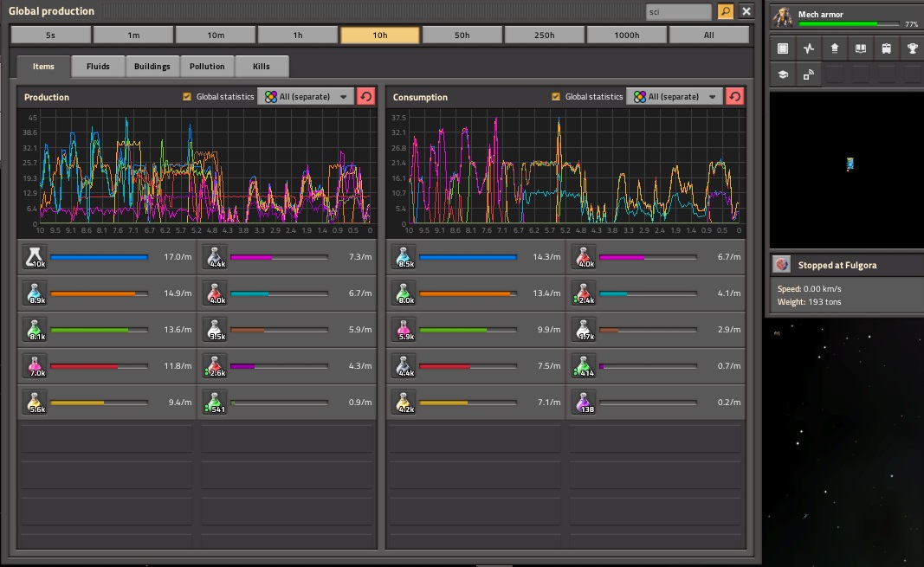924x567 pixels.
Task: Click the green flask labeled 8.1k in Production
Action: pos(35,330)
